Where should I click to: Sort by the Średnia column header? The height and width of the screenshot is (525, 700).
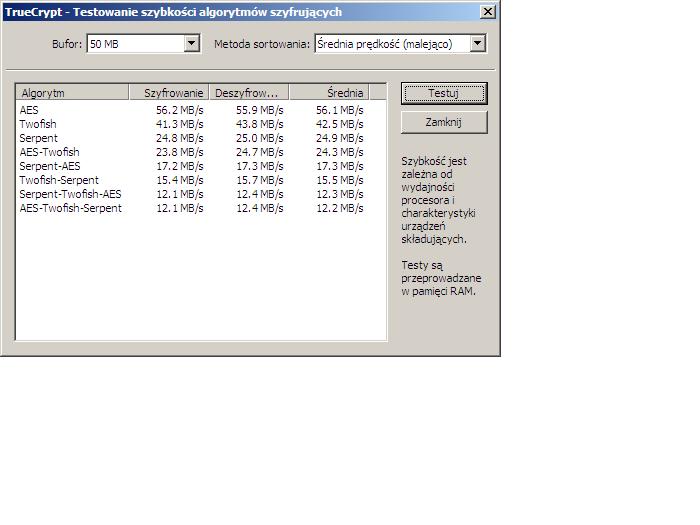329,92
